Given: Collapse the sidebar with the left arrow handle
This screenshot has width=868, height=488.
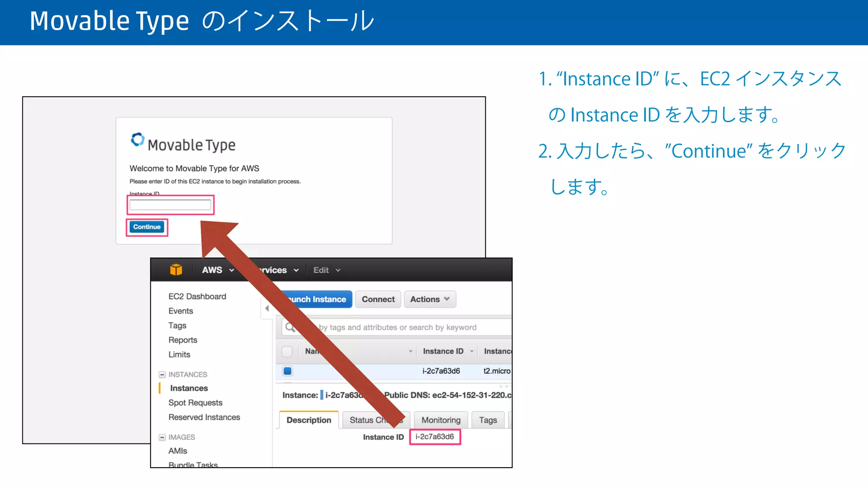Looking at the screenshot, I should click(x=267, y=308).
